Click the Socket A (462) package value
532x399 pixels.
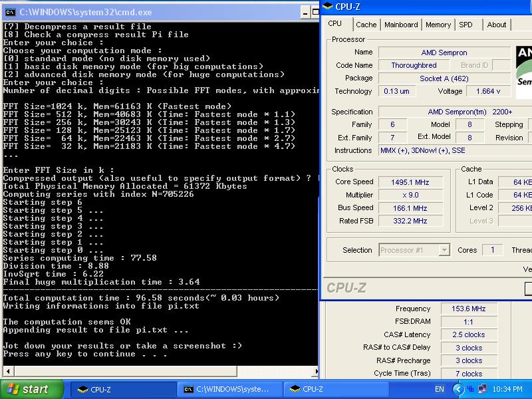444,78
